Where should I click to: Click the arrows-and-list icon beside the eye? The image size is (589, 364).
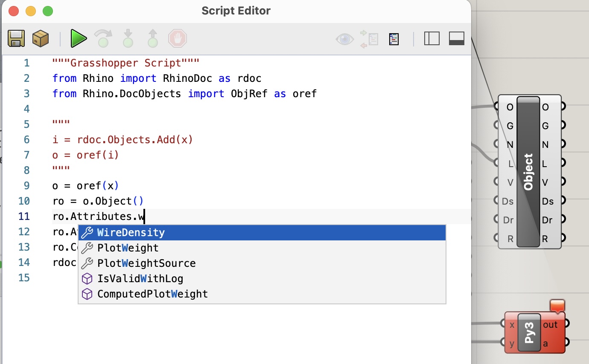pyautogui.click(x=370, y=39)
